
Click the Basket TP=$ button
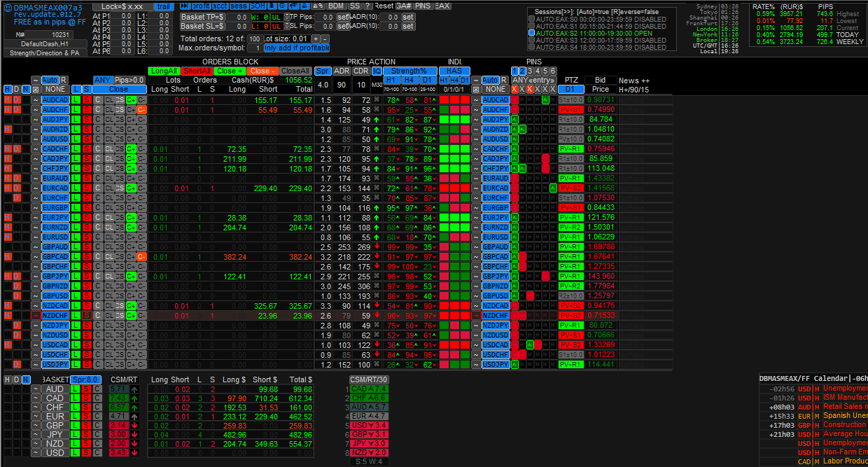pos(202,17)
